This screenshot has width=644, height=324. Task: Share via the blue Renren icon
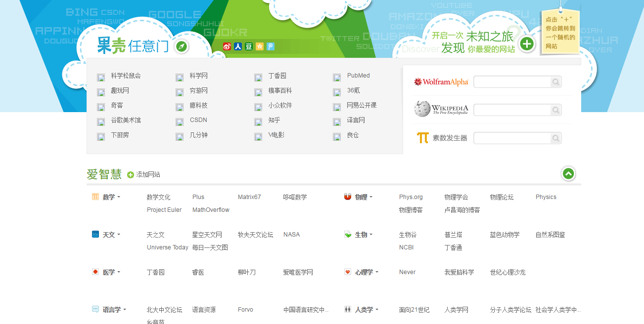coord(238,46)
